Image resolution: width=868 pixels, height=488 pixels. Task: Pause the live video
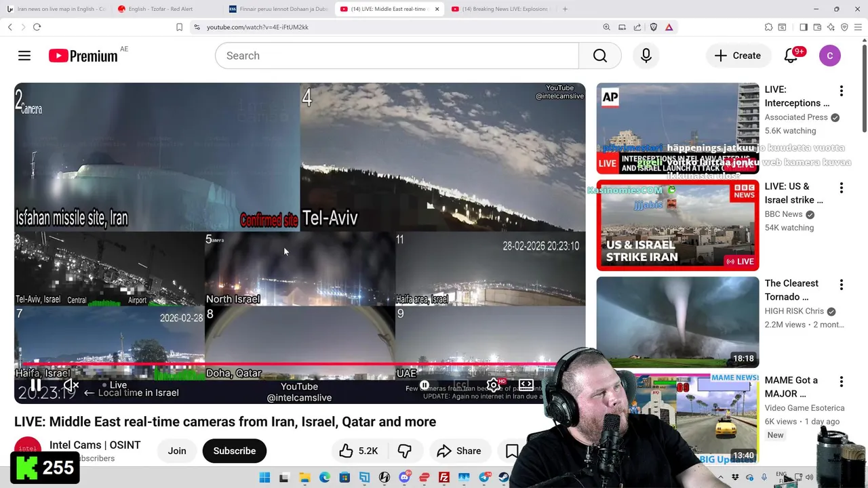point(36,386)
